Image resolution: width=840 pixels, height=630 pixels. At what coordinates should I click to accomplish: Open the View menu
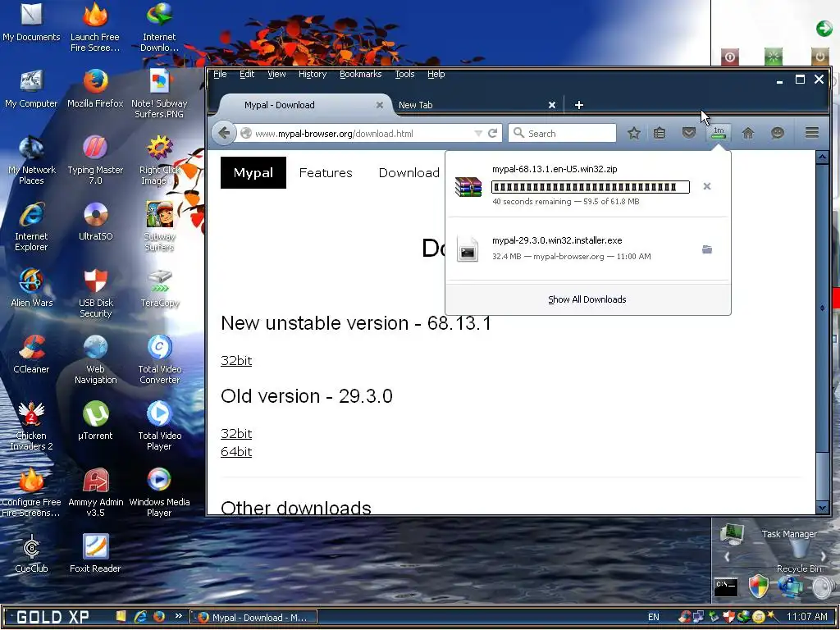[276, 74]
